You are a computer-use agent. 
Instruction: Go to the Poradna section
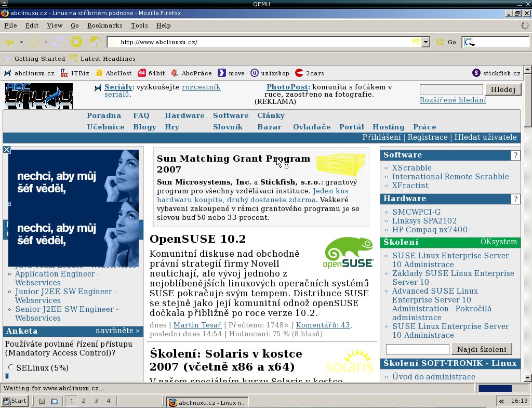click(x=104, y=115)
